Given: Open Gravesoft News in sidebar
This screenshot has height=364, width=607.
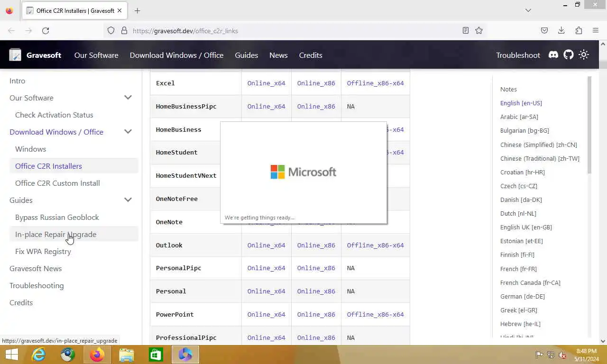Looking at the screenshot, I should pos(36,268).
